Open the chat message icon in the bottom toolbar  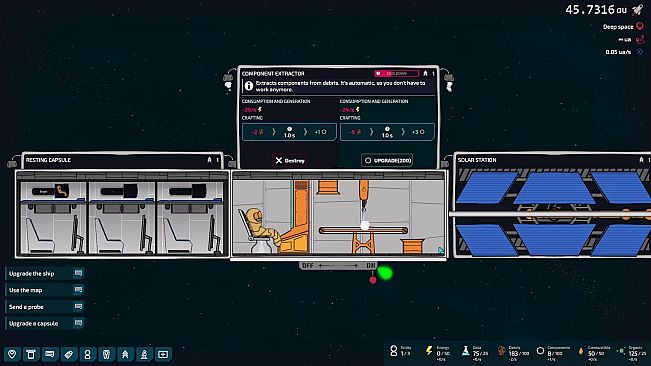[50, 354]
